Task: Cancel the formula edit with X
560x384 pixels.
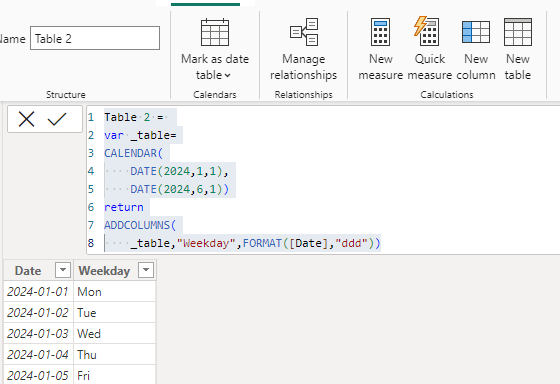Action: pyautogui.click(x=26, y=119)
